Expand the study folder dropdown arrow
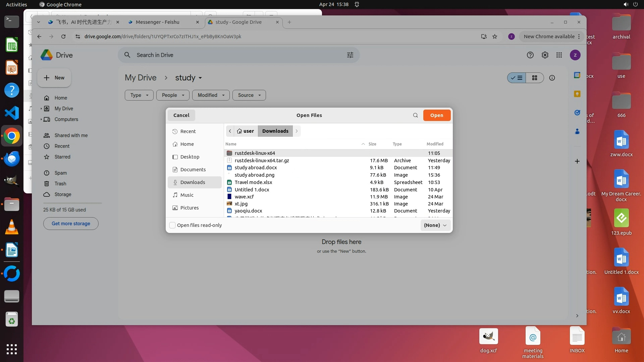 [200, 78]
